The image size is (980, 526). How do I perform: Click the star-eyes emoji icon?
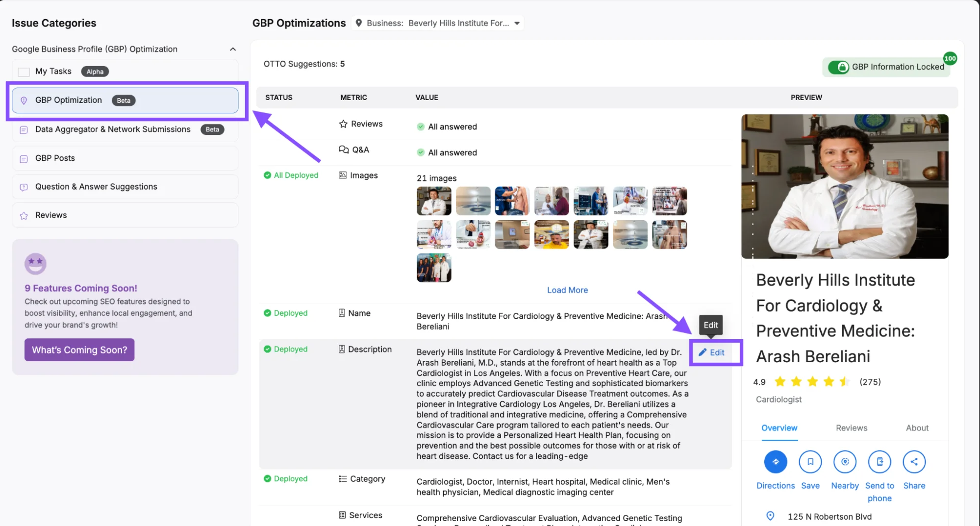tap(35, 264)
